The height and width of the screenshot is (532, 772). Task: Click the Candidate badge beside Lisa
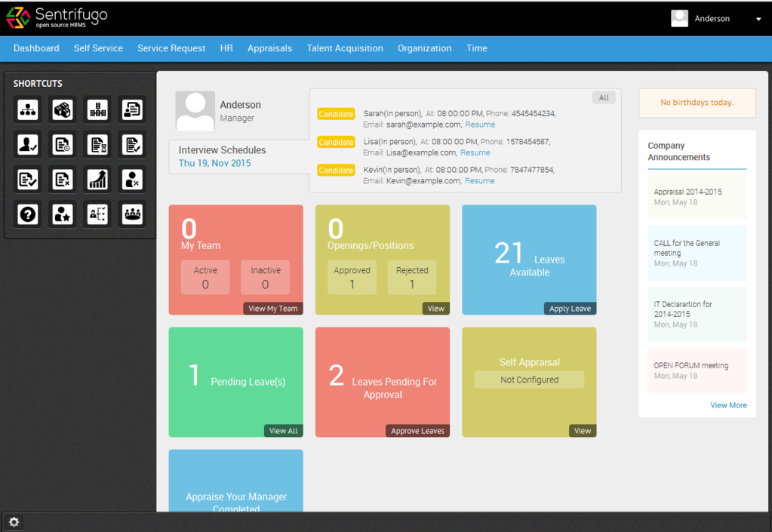336,142
